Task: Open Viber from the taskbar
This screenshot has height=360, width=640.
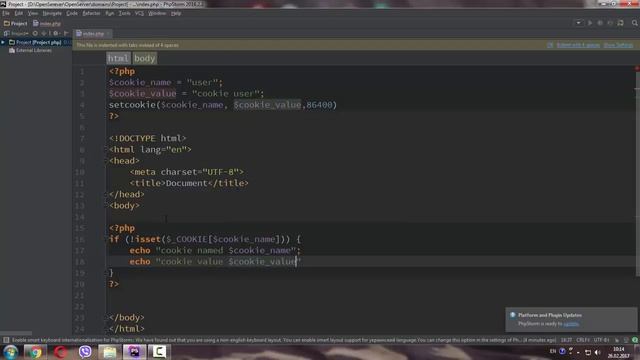Action: point(85,352)
